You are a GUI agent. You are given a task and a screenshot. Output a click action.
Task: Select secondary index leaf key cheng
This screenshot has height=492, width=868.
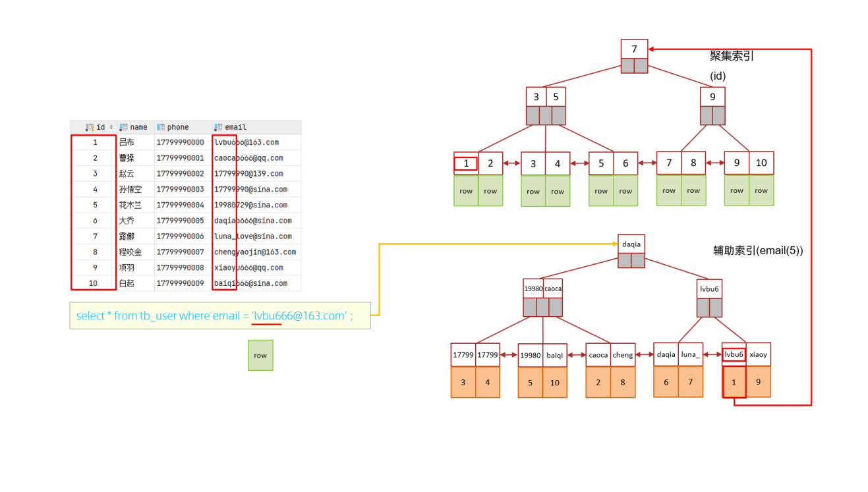point(623,355)
